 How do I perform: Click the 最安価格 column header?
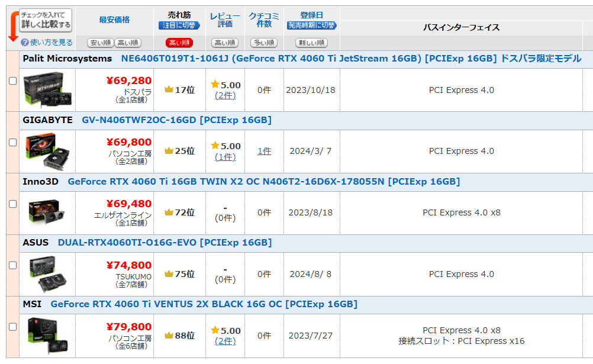click(114, 20)
